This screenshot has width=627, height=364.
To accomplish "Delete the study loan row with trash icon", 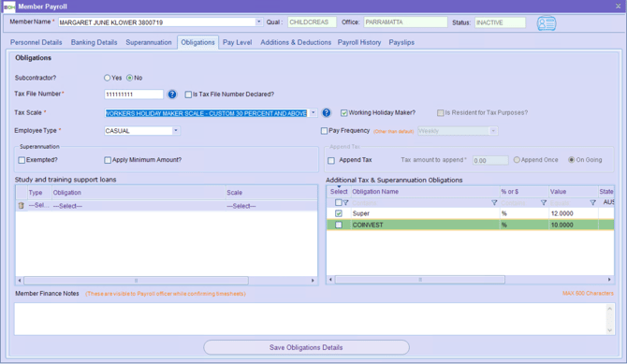I will 22,206.
